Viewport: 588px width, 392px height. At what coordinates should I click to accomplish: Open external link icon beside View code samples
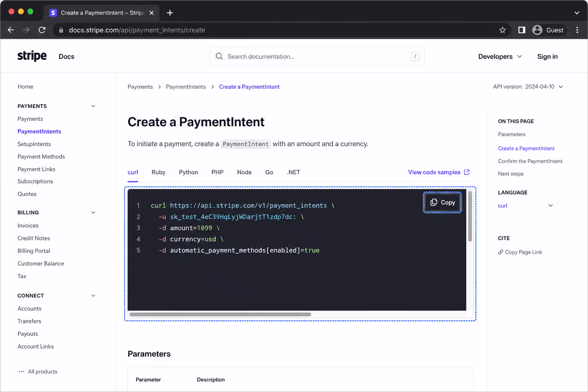tap(467, 172)
